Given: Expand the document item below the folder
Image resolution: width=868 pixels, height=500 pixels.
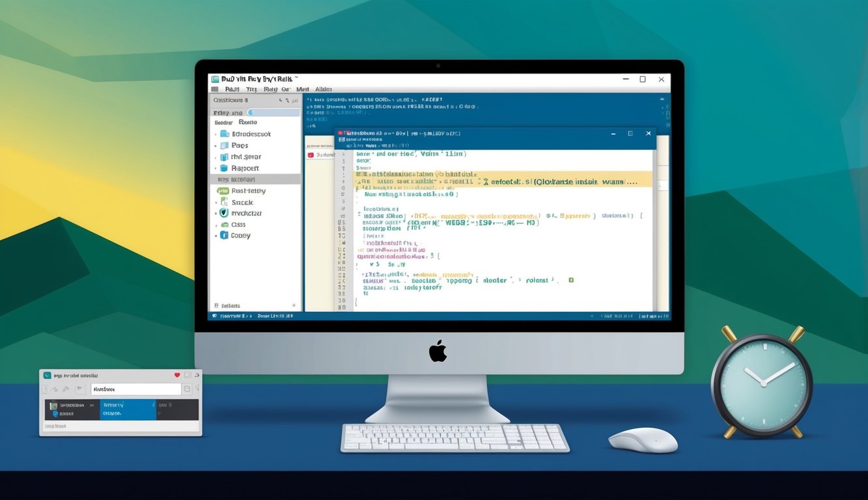Looking at the screenshot, I should [x=216, y=146].
